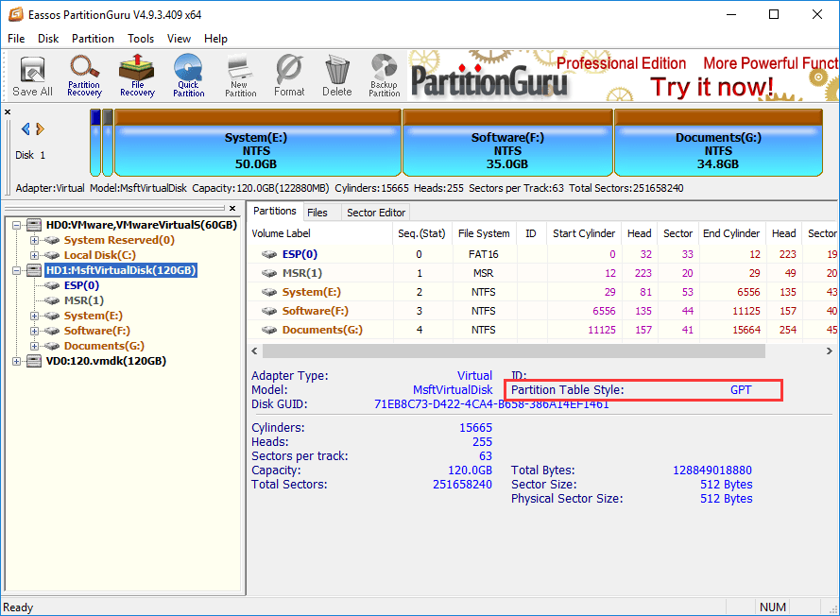Switch to the Partitions tab

coord(275,211)
